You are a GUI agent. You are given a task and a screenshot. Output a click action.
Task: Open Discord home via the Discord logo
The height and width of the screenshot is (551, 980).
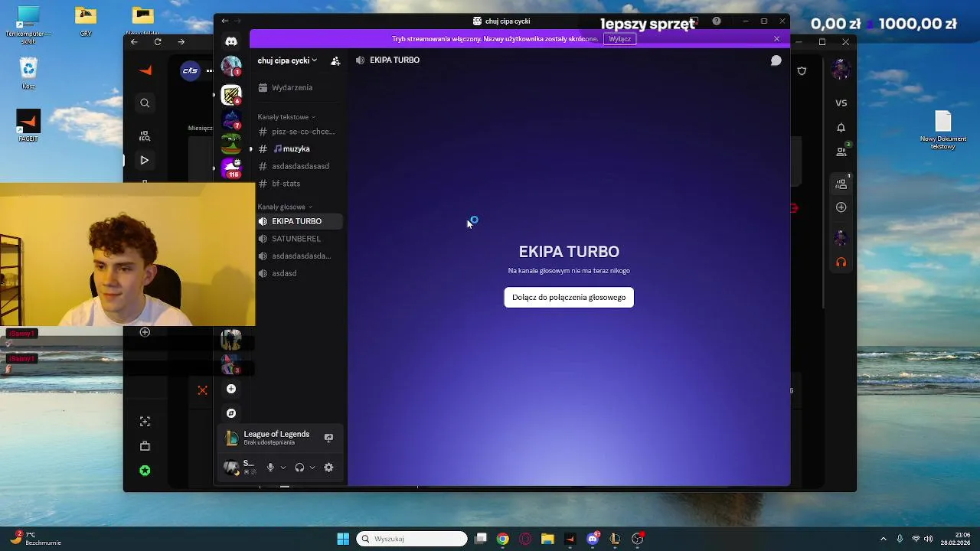(231, 41)
